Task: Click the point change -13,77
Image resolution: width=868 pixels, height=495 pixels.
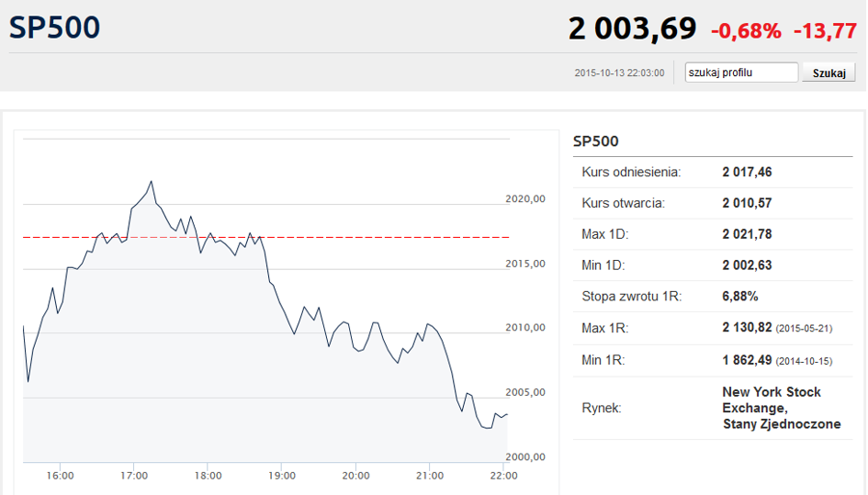Action: pyautogui.click(x=825, y=31)
